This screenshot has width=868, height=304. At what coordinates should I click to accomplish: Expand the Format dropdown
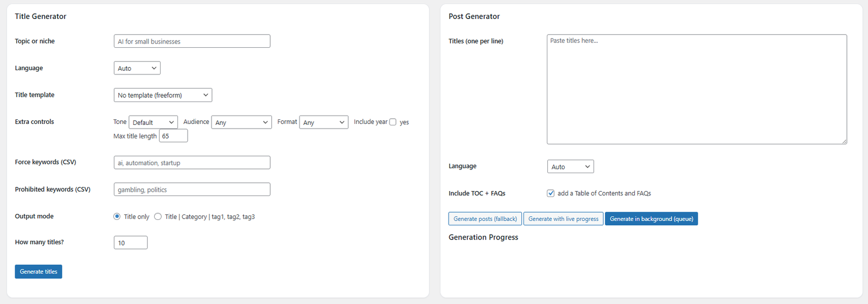click(323, 123)
